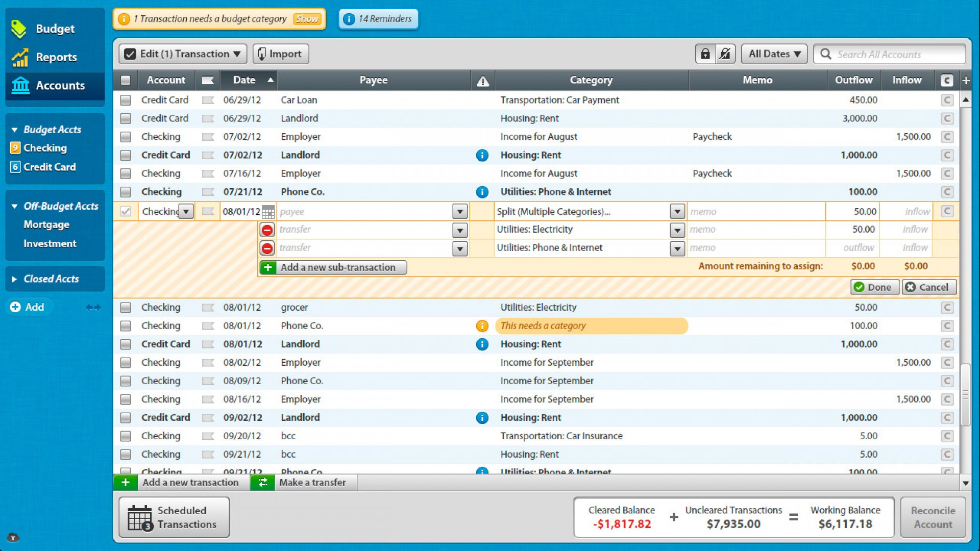Check the 06/29/12 Car Loan transaction checkbox

(125, 100)
